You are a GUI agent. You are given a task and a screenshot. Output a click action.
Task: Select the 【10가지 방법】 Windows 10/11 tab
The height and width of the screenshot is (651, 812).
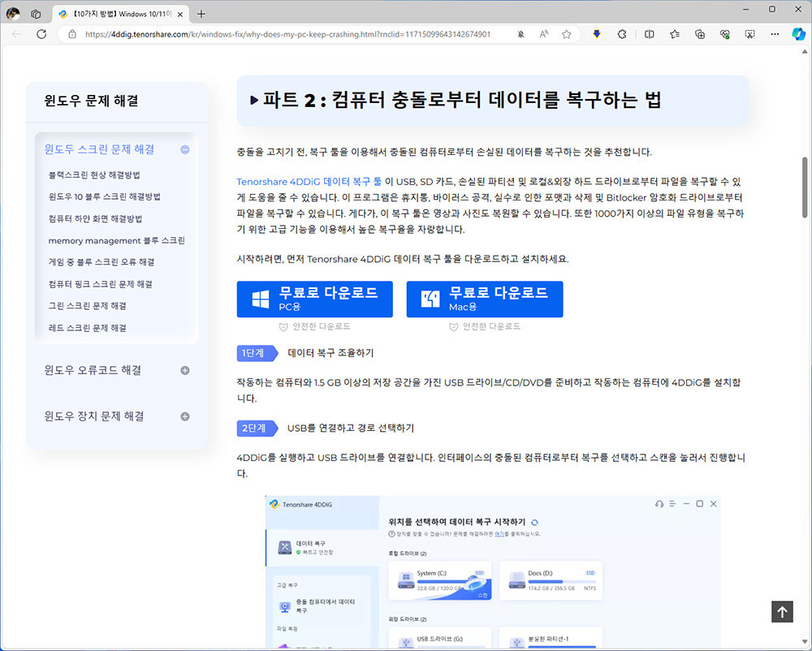(120, 14)
